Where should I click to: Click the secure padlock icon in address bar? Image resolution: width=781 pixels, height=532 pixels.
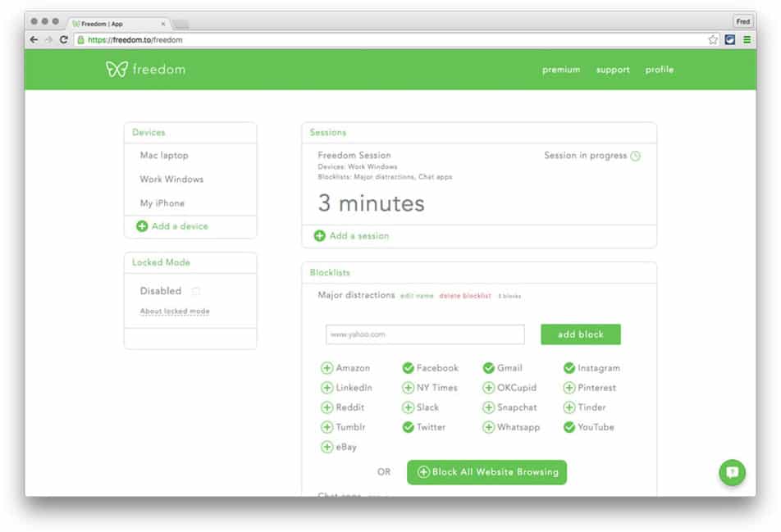tap(80, 40)
